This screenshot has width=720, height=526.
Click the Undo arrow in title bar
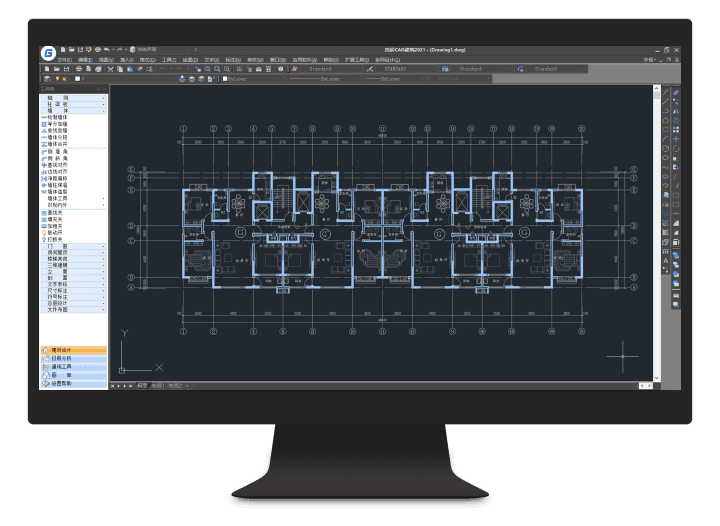[x=107, y=50]
